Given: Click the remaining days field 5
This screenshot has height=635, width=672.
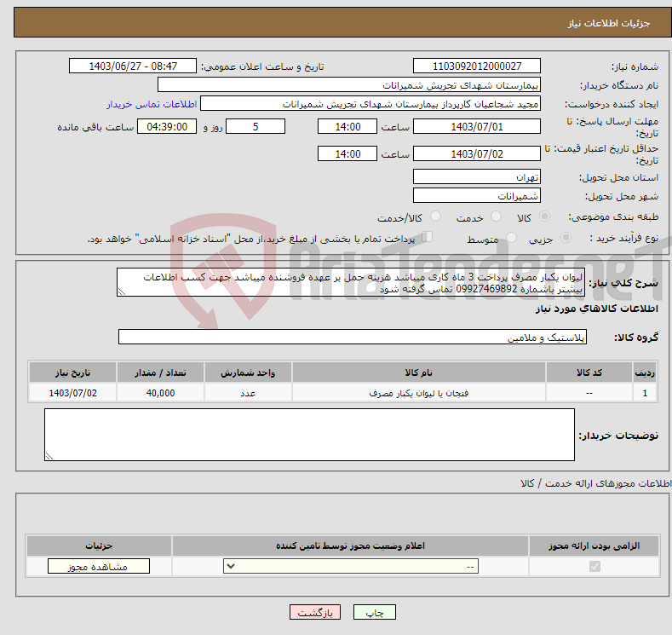Looking at the screenshot, I should 256,126.
